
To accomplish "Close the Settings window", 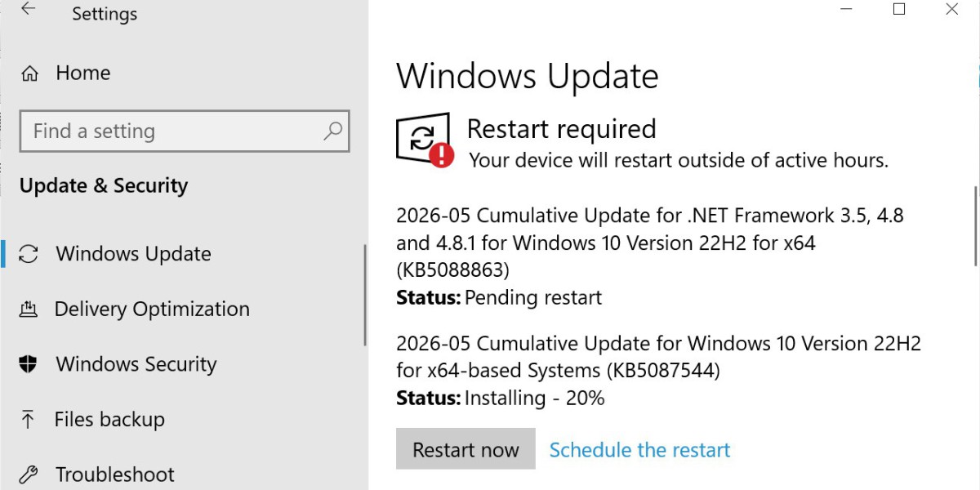I will [951, 10].
